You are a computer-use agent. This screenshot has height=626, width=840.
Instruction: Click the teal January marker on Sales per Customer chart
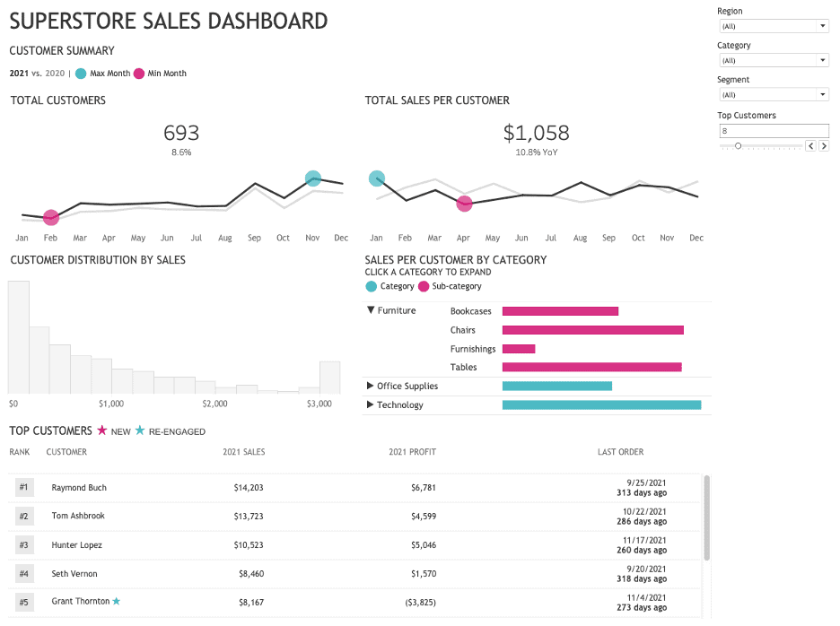[x=377, y=178]
